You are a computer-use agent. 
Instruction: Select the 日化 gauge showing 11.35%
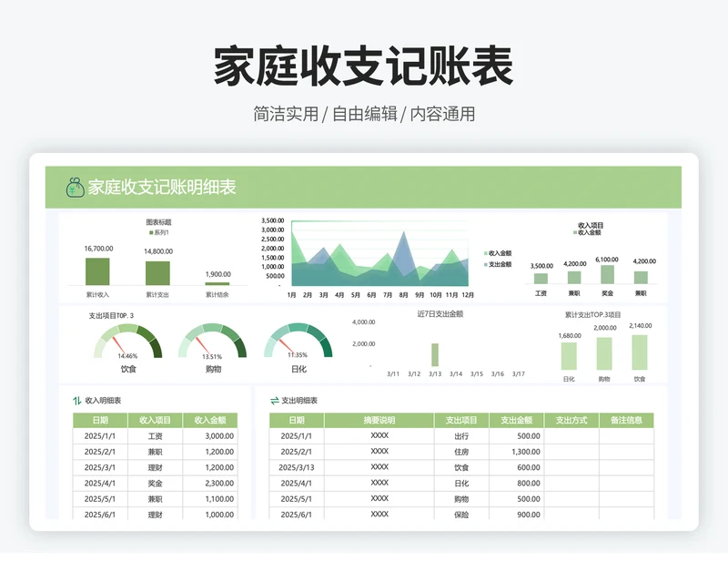coord(298,341)
